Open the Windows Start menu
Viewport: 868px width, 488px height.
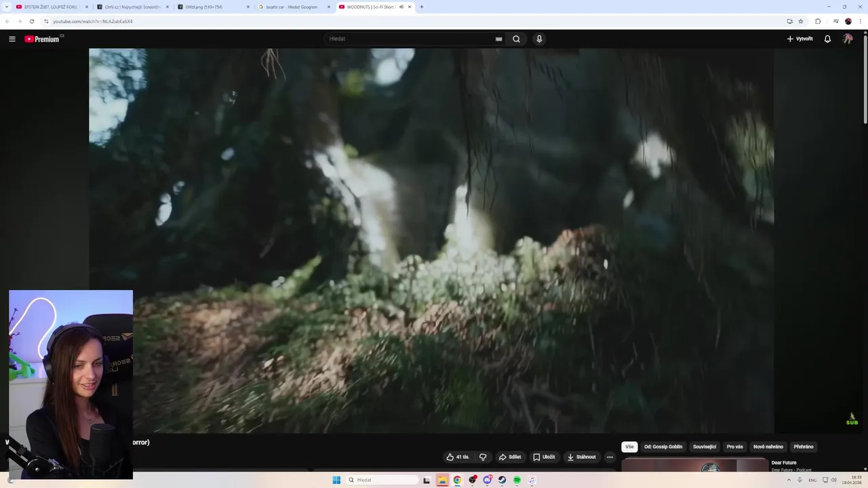[336, 480]
